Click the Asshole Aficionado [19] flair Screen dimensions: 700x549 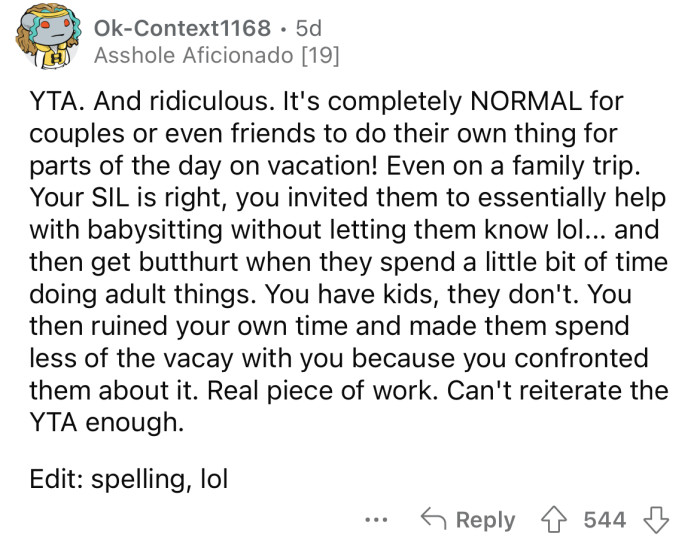pyautogui.click(x=216, y=57)
